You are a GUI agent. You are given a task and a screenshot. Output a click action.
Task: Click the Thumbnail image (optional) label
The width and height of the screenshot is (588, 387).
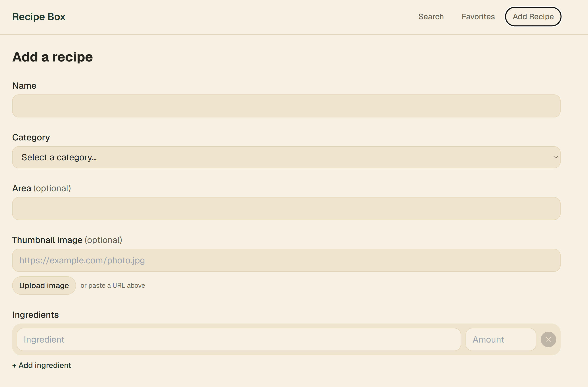click(67, 240)
